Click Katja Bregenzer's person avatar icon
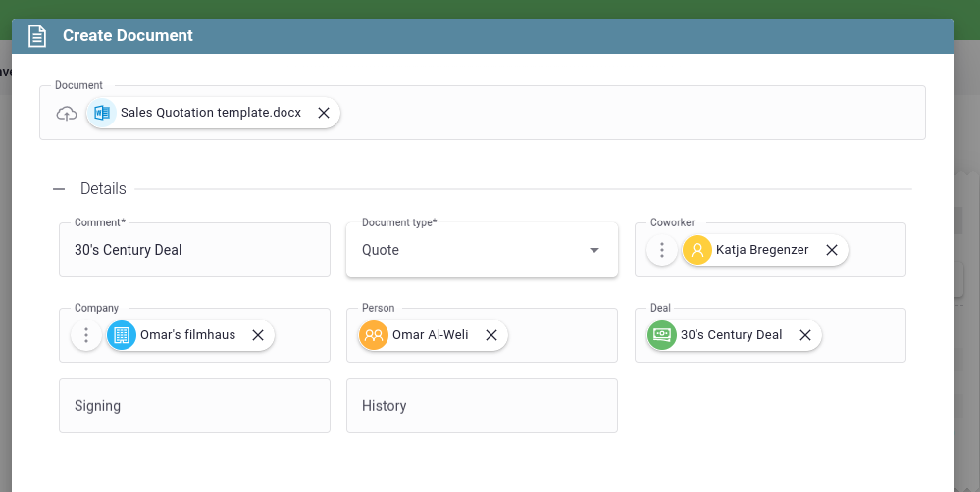This screenshot has width=980, height=492. (697, 250)
